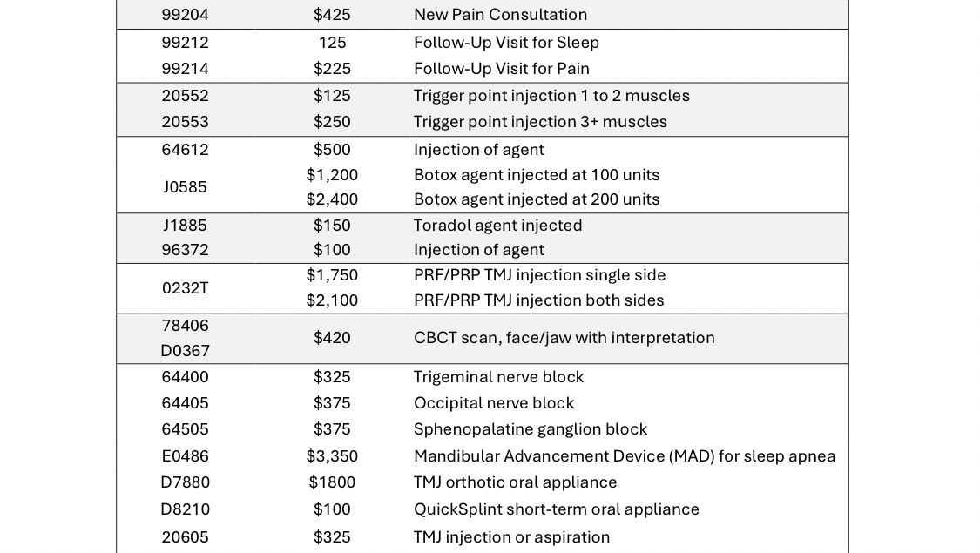The image size is (980, 553).
Task: Click "Trigger point injection 1 to 2 muscles"
Action: (551, 96)
